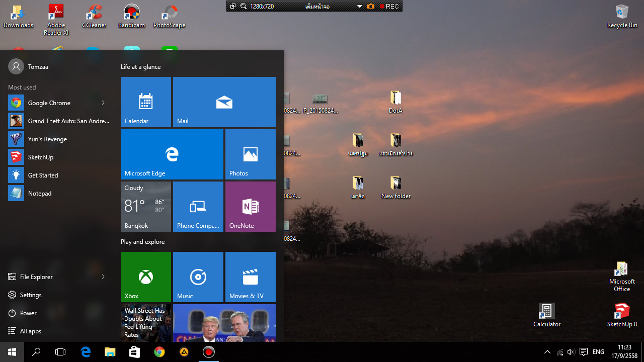This screenshot has height=362, width=644.
Task: Open Task View on the taskbar
Action: [60, 352]
